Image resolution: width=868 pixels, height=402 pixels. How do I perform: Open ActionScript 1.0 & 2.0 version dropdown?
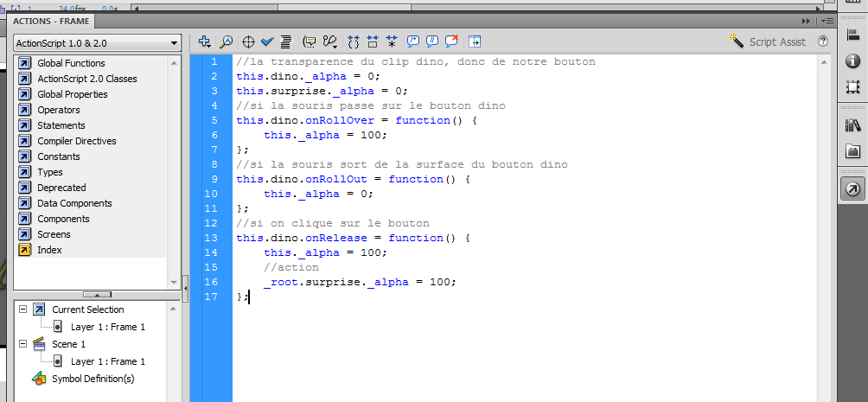97,43
